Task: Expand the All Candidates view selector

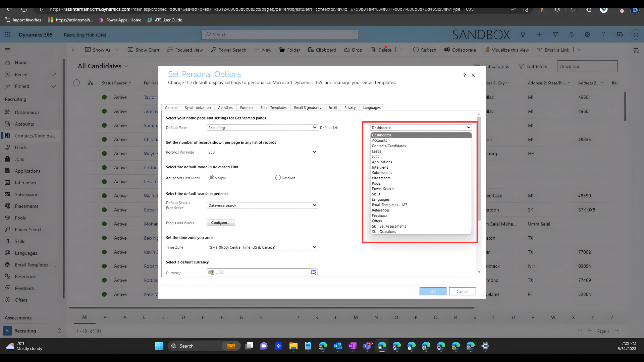Action: click(126, 66)
